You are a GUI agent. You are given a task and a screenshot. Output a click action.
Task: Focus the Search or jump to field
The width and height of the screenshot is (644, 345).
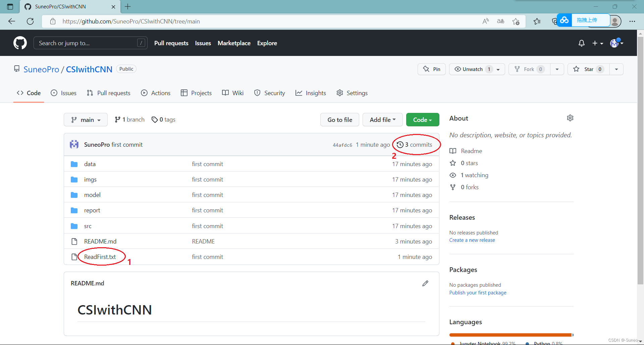(x=90, y=43)
